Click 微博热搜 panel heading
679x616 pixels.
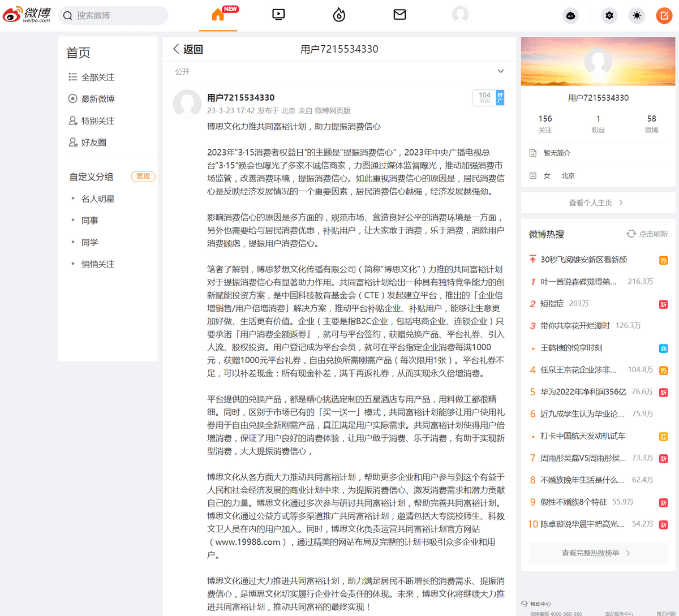(546, 234)
